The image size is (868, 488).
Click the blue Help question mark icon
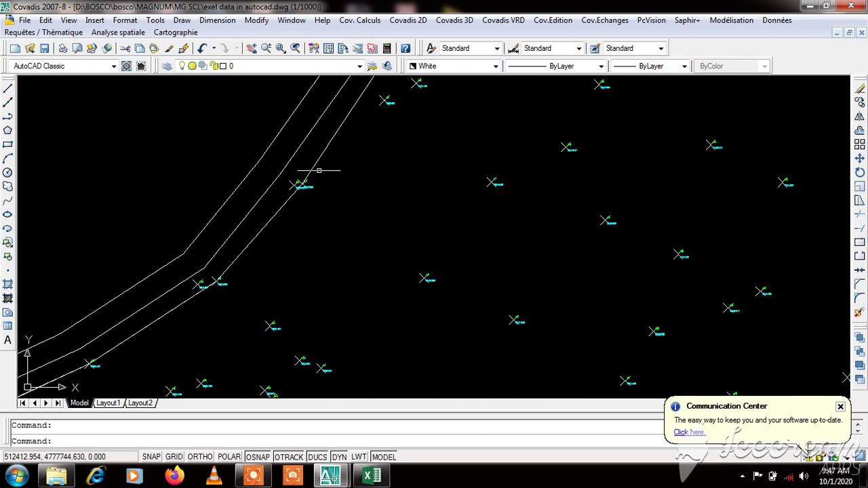(x=406, y=48)
